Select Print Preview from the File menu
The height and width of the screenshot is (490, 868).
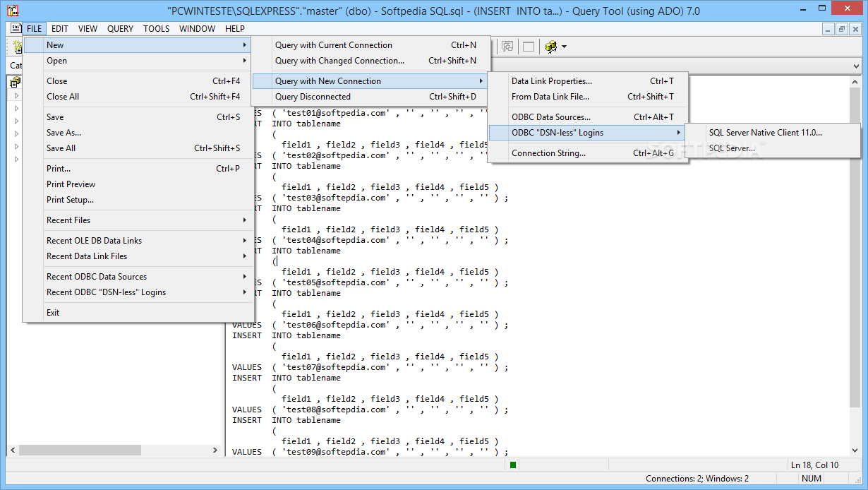[x=138, y=184]
